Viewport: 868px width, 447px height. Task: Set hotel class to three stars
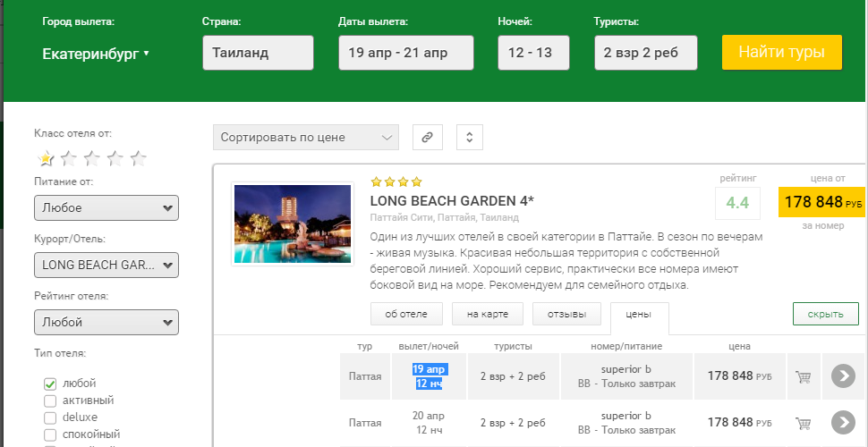[91, 159]
